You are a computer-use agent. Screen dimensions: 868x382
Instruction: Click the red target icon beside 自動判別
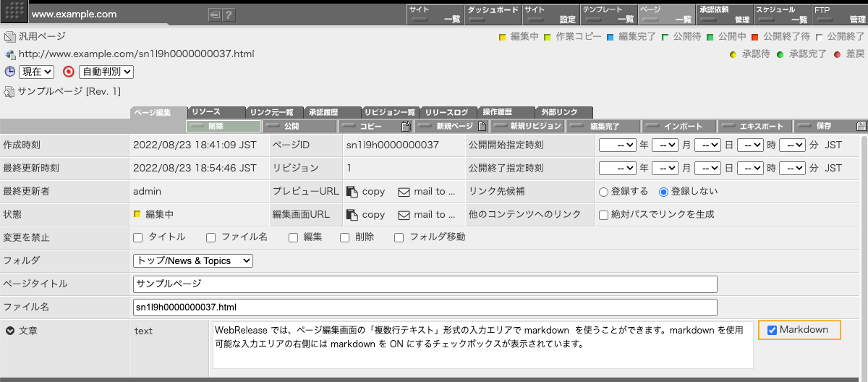tap(69, 72)
